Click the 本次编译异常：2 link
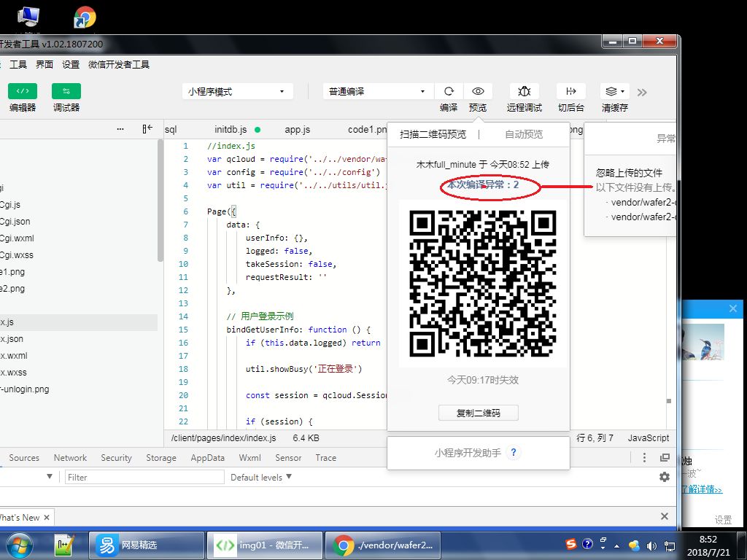Viewport: 747px width, 560px height. click(x=483, y=184)
